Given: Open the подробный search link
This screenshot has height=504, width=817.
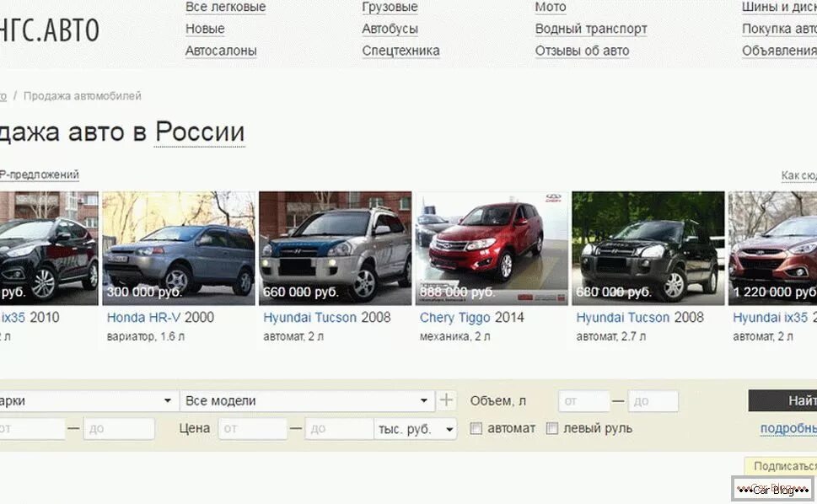Looking at the screenshot, I should pyautogui.click(x=788, y=428).
